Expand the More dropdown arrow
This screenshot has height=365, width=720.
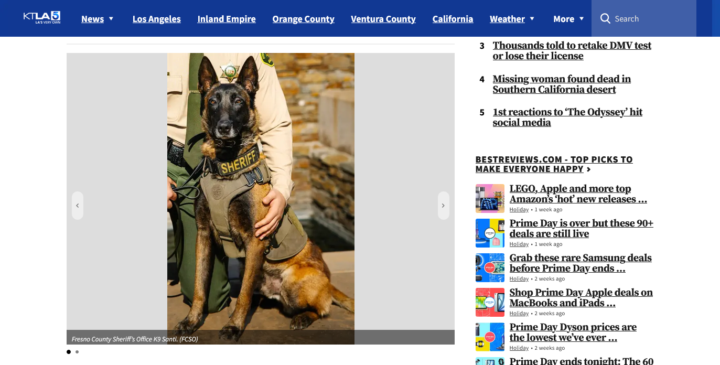[x=581, y=19]
